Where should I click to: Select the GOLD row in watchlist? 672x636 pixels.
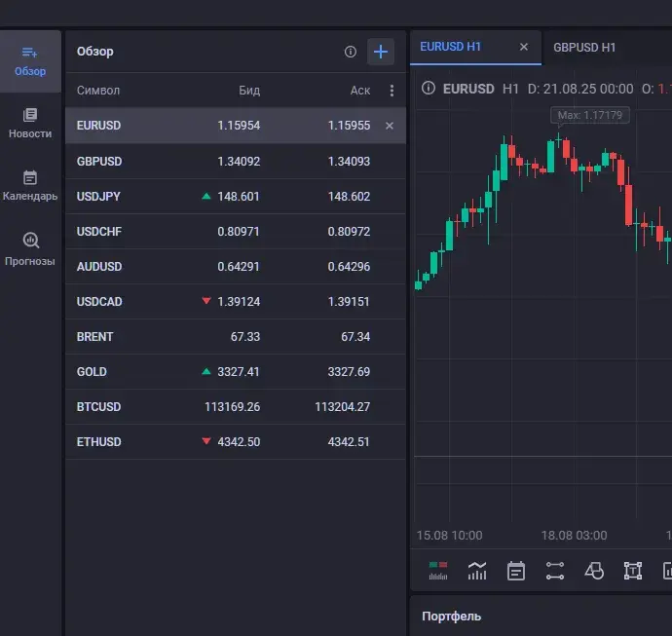click(x=236, y=372)
